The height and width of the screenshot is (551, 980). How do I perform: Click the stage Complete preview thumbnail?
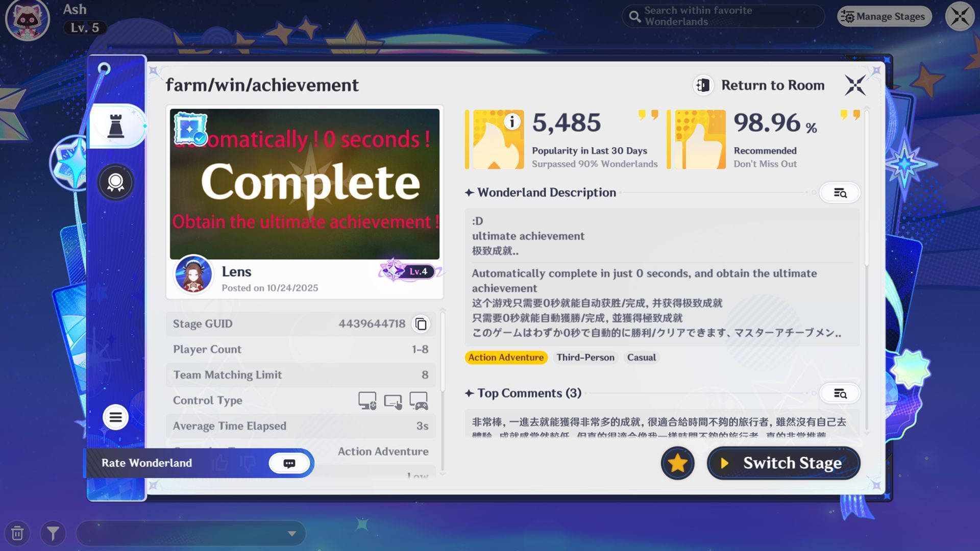[305, 184]
